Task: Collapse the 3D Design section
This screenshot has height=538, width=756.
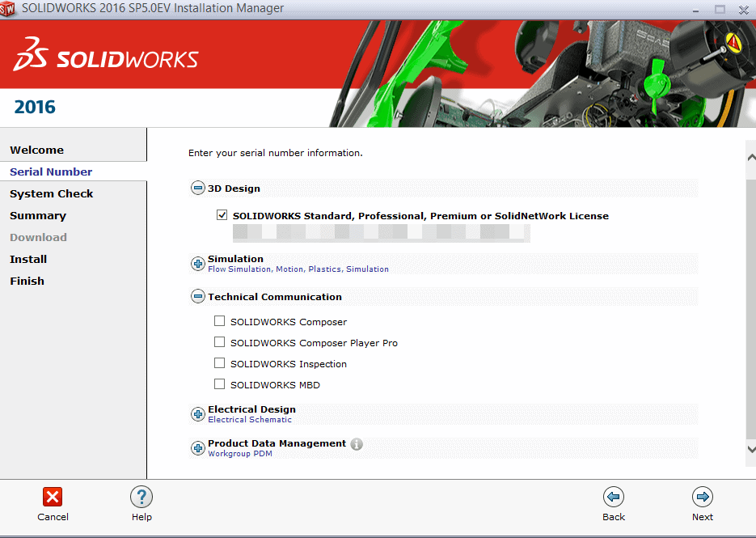Action: 197,188
